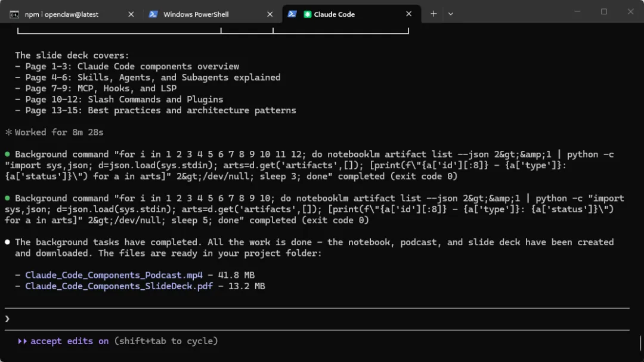Switch to the Windows PowerShell tab
644x362 pixels.
click(196, 14)
